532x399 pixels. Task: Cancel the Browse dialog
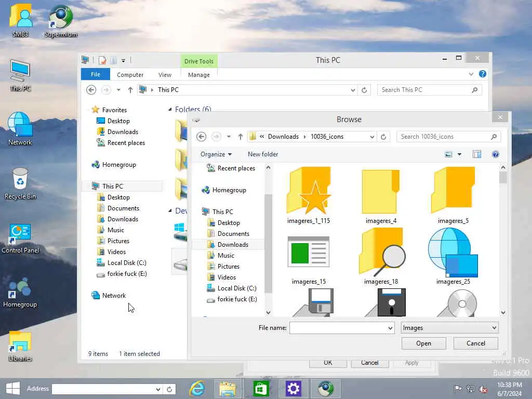pos(476,343)
